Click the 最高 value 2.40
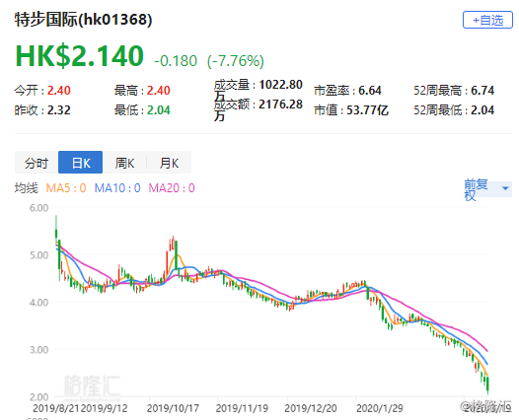This screenshot has width=519, height=420. (x=159, y=91)
